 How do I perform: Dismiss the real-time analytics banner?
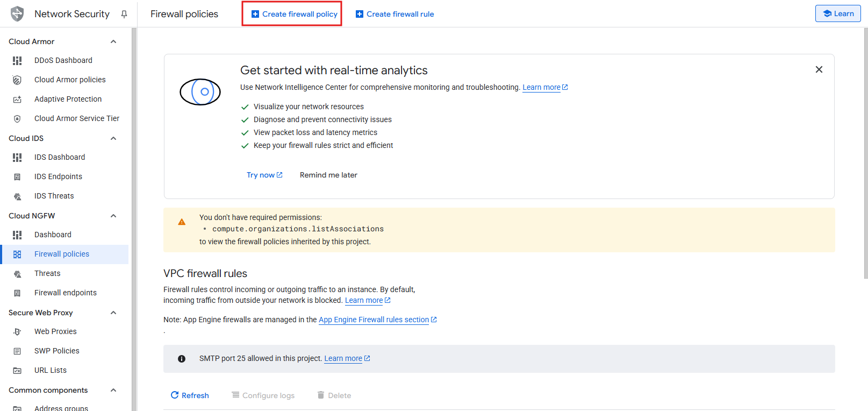(819, 69)
